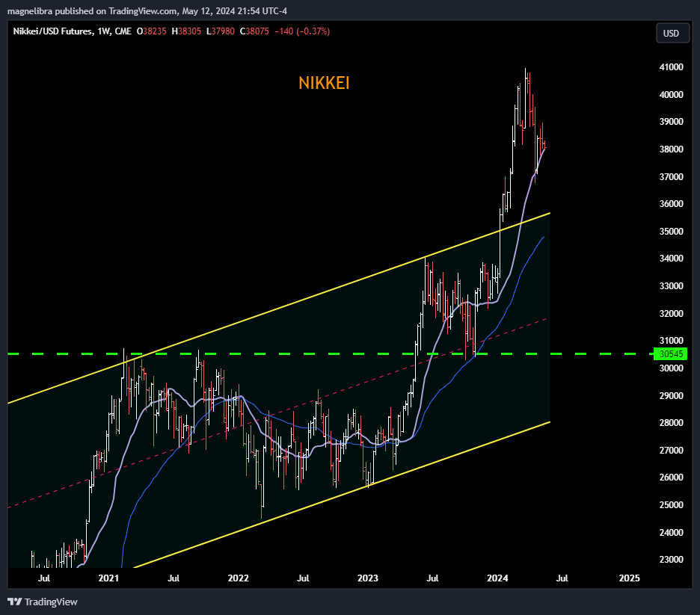Click the change value −140 (−0.37%)
This screenshot has width=700, height=615.
[x=302, y=31]
